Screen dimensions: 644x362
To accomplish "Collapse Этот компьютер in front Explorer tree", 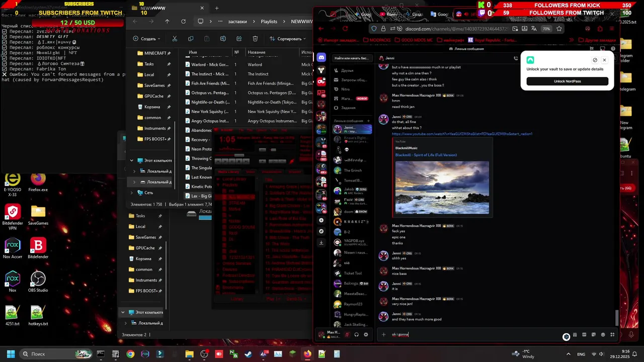I will tap(132, 160).
